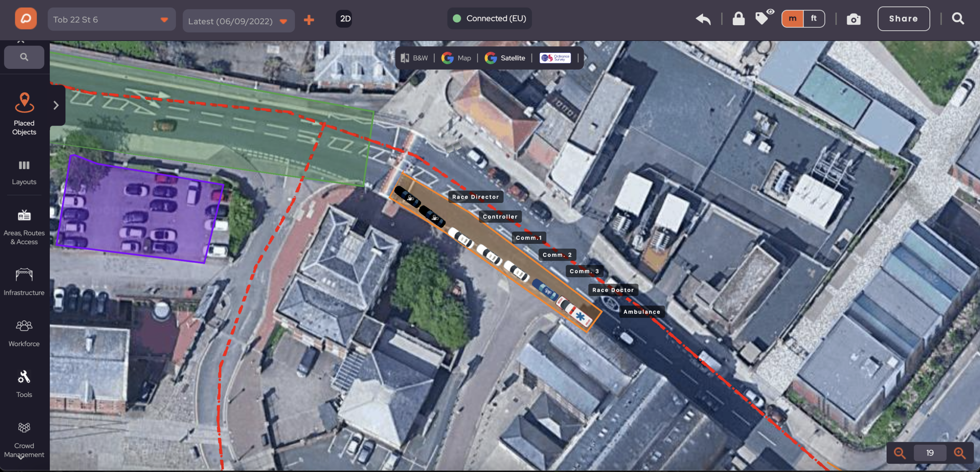Screen dimensions: 980x472
Task: Select the B&W map style
Action: 414,58
